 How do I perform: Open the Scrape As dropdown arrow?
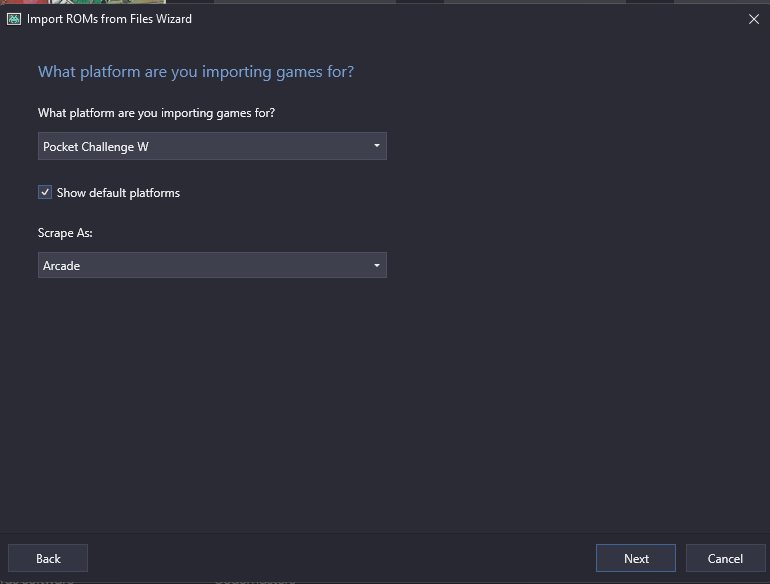pos(377,265)
